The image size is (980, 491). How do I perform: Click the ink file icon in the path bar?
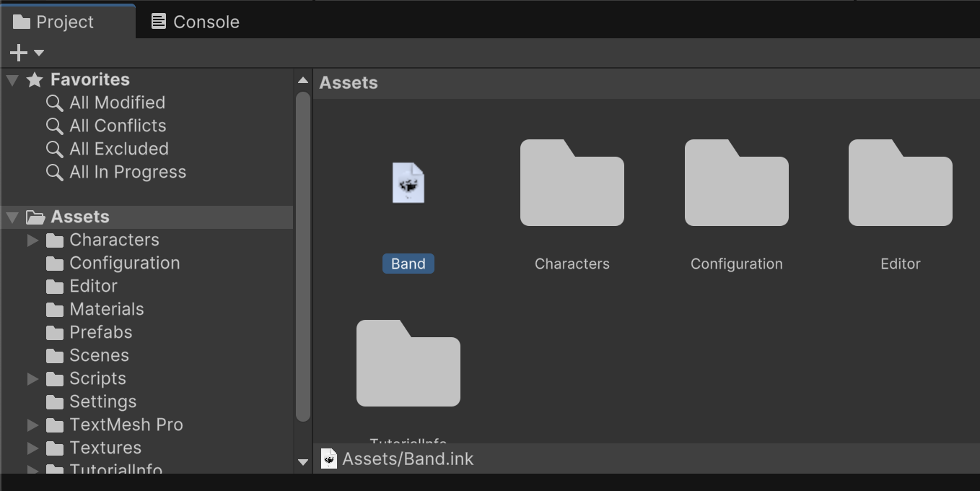[328, 459]
